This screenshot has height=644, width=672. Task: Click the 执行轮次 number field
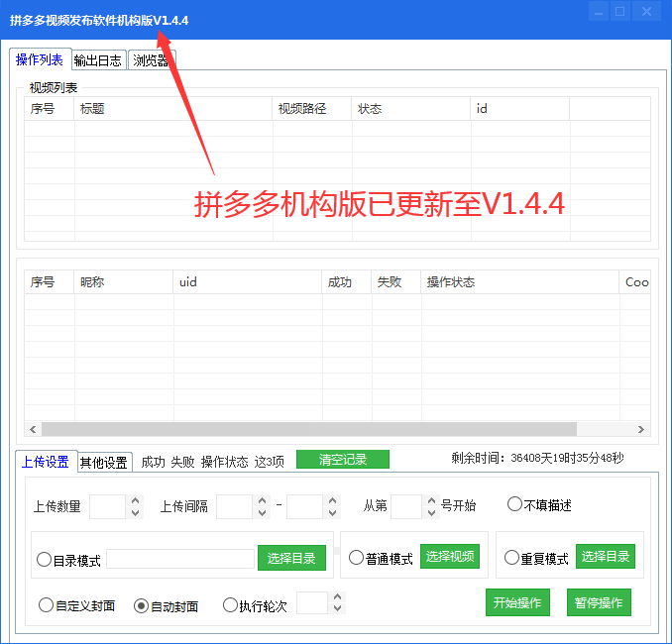(x=312, y=602)
